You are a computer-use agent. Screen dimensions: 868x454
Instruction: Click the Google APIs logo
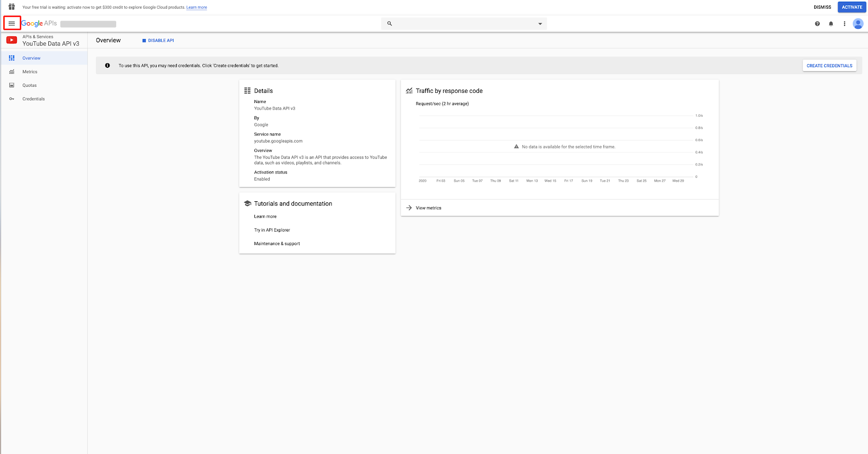pos(39,23)
